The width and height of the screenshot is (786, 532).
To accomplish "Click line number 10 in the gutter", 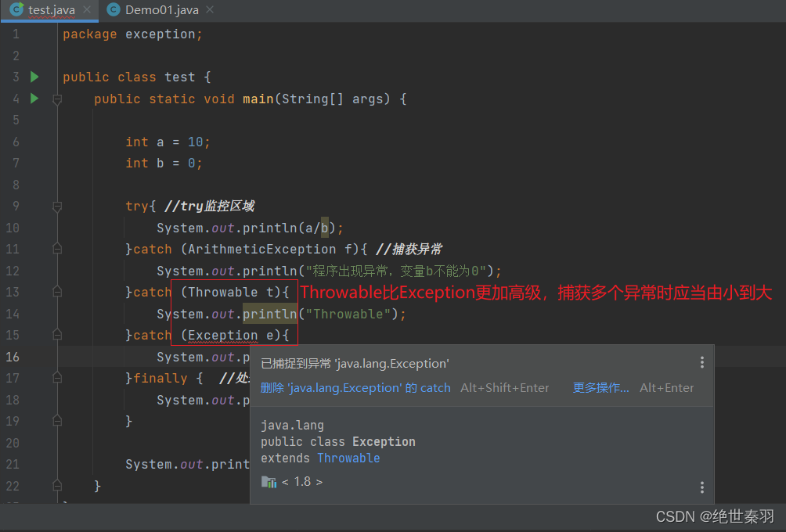I will click(13, 228).
